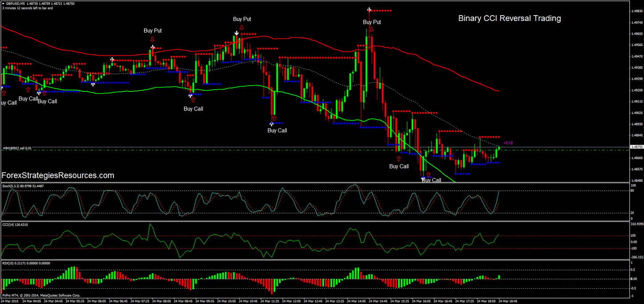Click the 1.48570 price scale value
The width and height of the screenshot is (644, 304).
pos(636,169)
